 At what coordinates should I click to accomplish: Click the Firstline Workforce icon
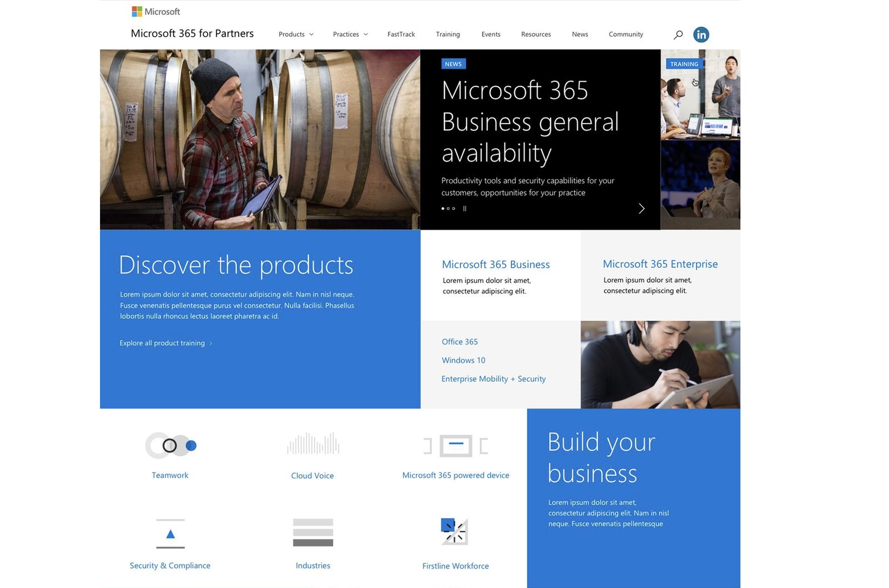point(455,531)
